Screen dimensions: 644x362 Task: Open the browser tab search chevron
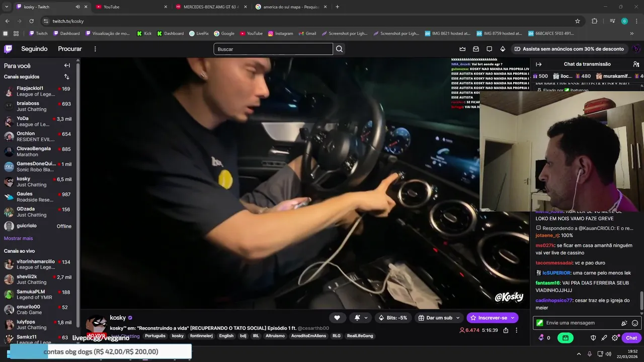coord(7,7)
